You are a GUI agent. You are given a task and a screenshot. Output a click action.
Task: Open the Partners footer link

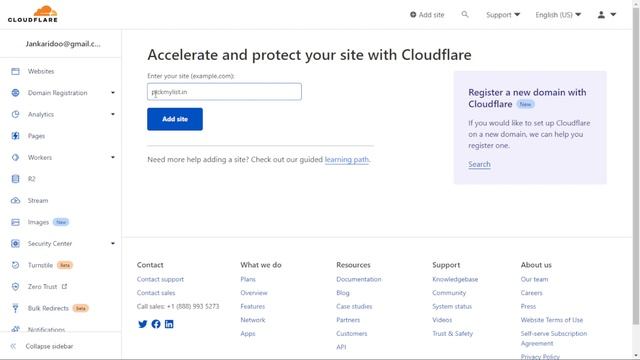point(348,320)
